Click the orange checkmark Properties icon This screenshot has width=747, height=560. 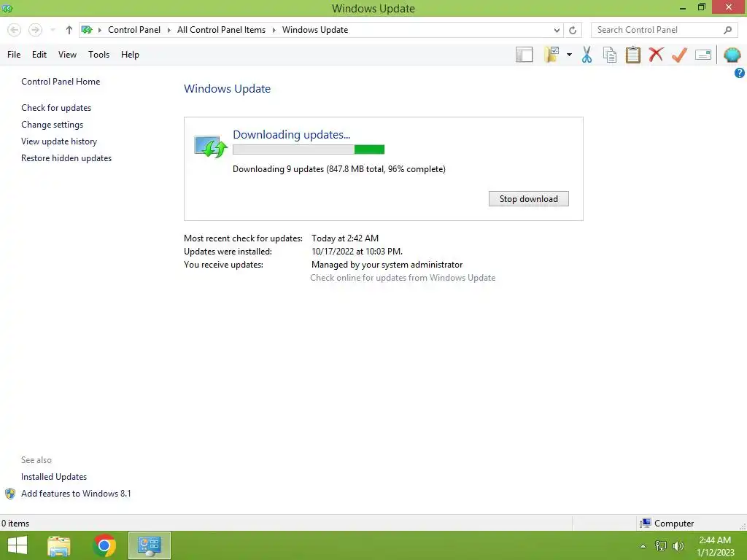[x=679, y=55]
